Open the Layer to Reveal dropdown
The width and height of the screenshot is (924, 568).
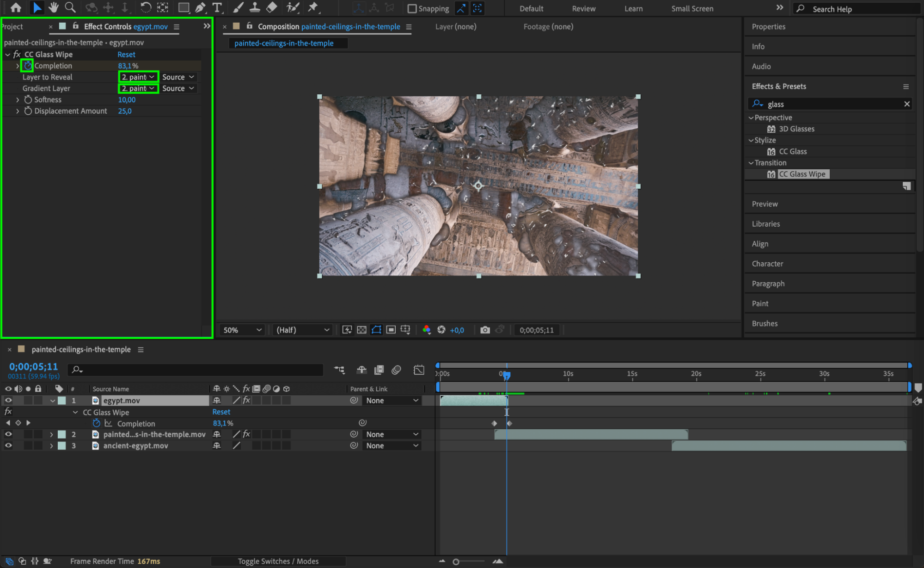click(x=138, y=77)
